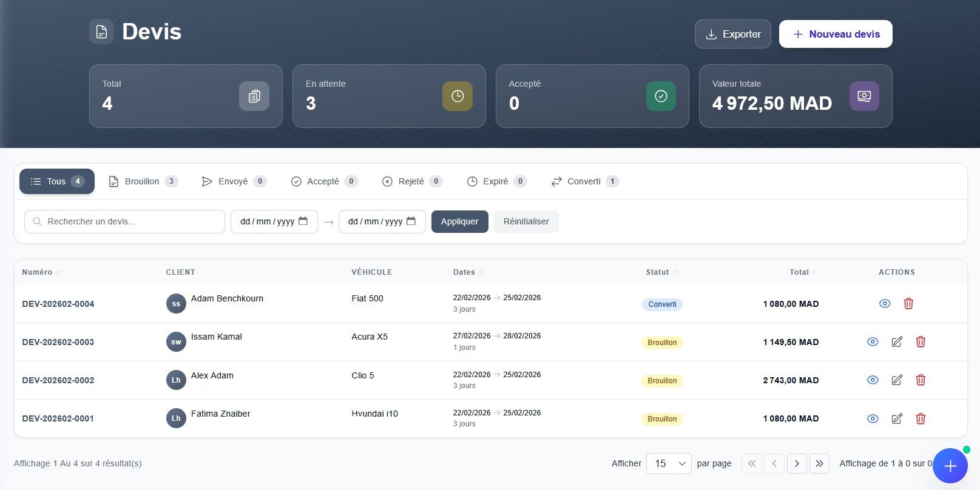This screenshot has width=980, height=490.
Task: Open calendar picker in start date field
Action: pos(303,221)
